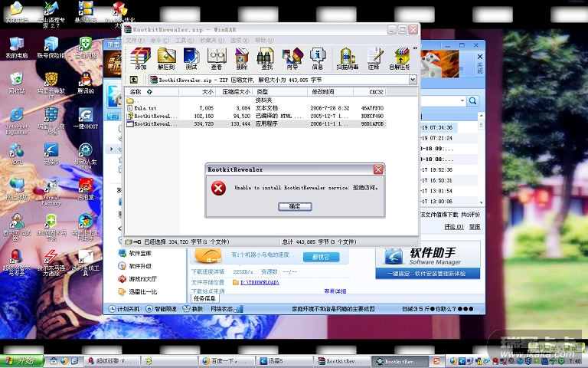The image size is (588, 368).
Task: Open the 工具(S) menu in WinRAR
Action: [x=185, y=40]
